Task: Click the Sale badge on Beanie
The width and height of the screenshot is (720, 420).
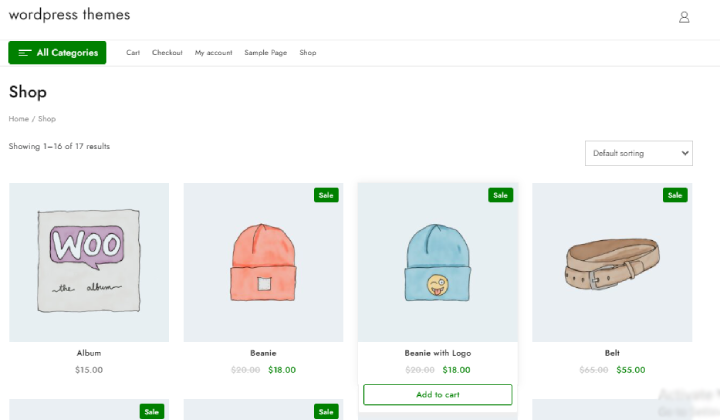Action: (x=326, y=195)
